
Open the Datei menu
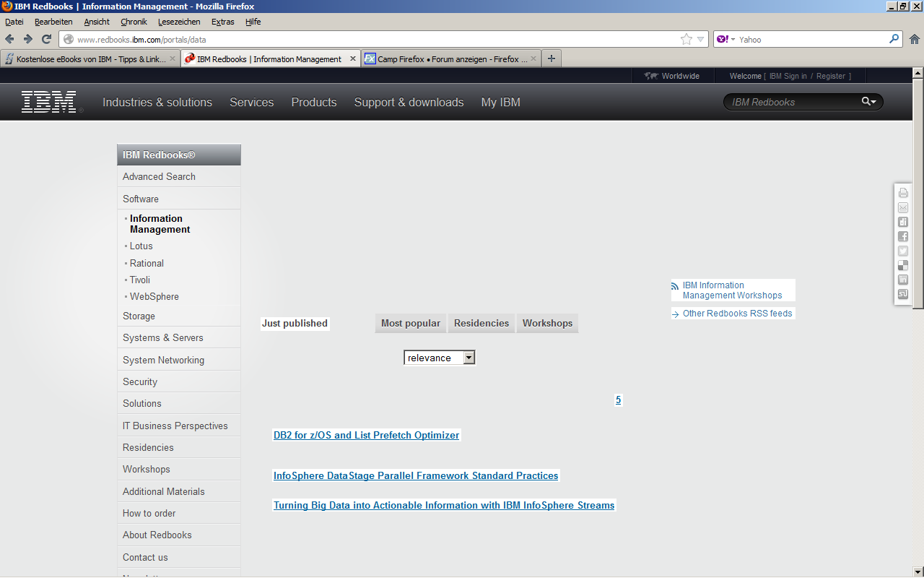click(14, 22)
